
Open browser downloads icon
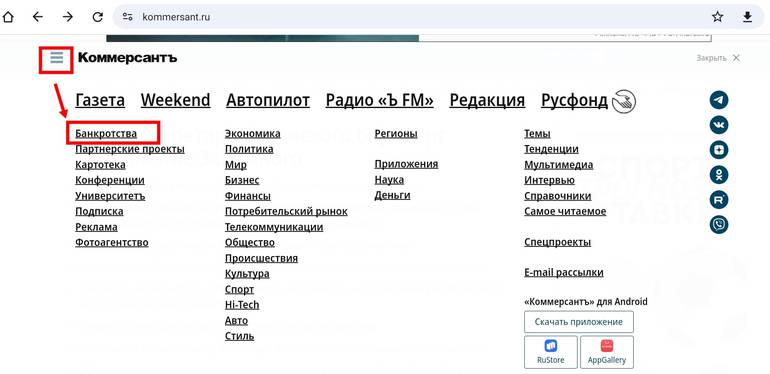(x=747, y=17)
